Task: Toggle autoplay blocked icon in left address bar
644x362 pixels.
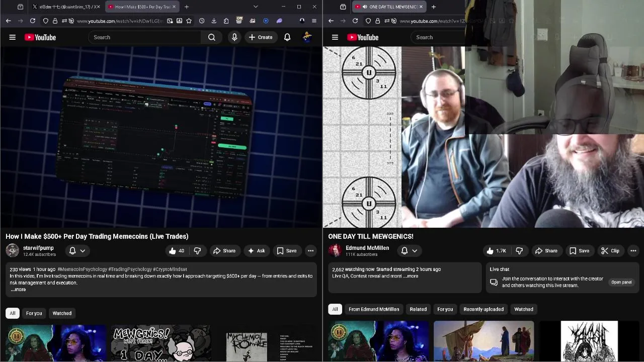Action: pyautogui.click(x=71, y=21)
